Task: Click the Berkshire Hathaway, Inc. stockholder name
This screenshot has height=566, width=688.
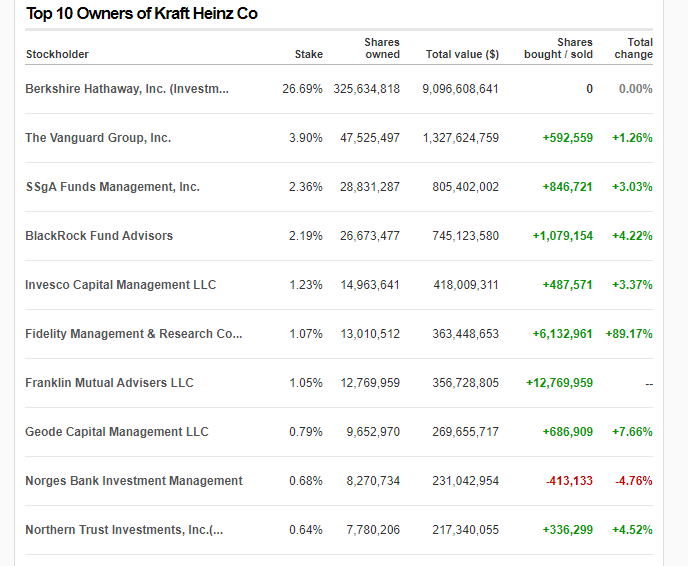Action: point(127,89)
